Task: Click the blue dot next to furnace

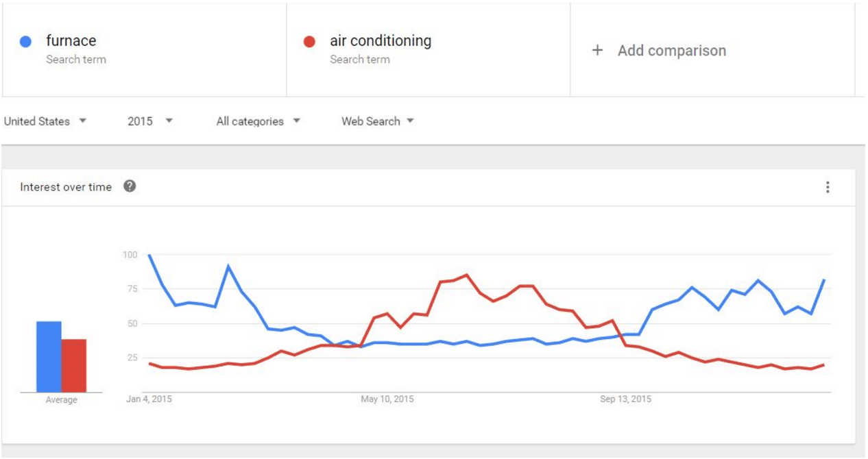Action: click(x=26, y=41)
